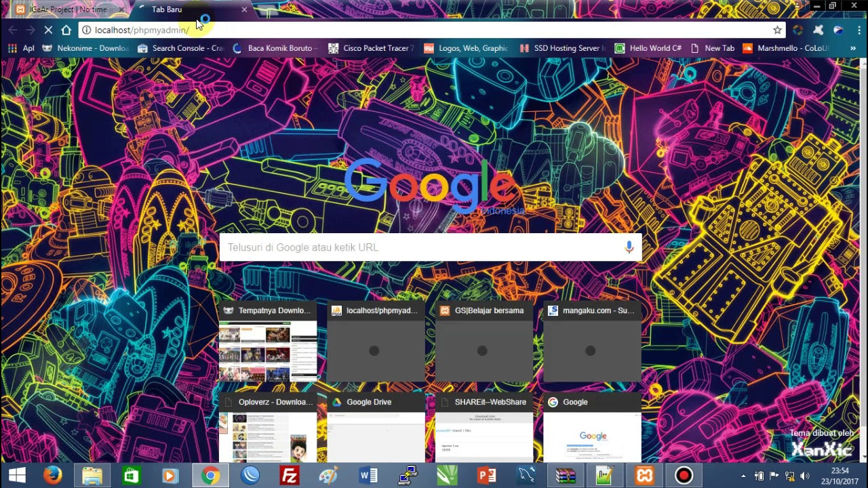Click the Chrome taskbar icon
The image size is (868, 488).
tap(210, 475)
